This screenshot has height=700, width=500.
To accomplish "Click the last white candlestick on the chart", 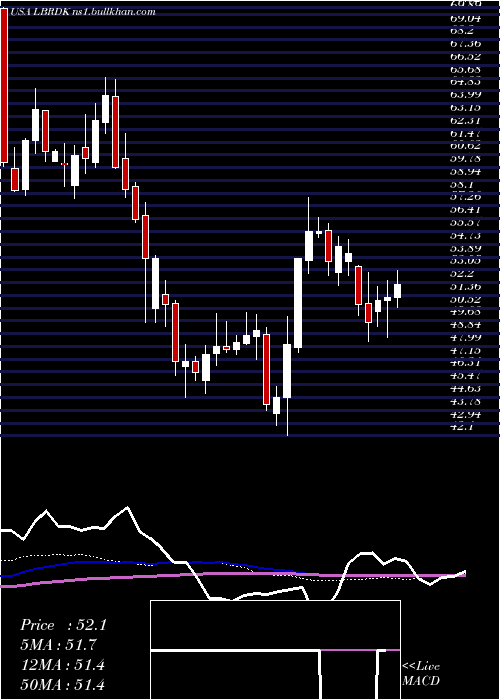I will pyautogui.click(x=397, y=291).
